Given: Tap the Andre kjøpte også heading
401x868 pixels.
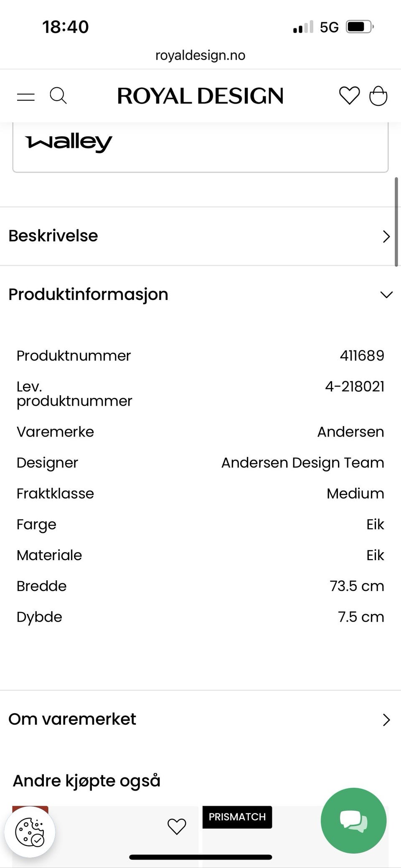Looking at the screenshot, I should pos(86,781).
